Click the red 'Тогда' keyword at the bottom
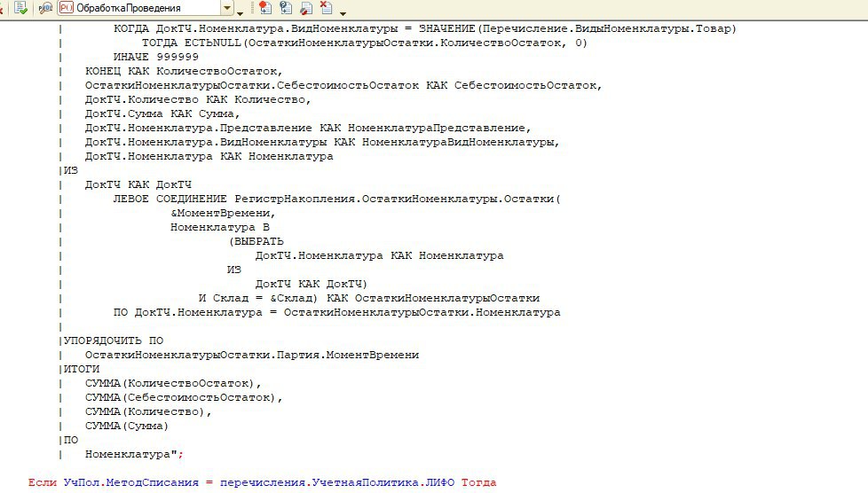The image size is (868, 493). [x=479, y=482]
